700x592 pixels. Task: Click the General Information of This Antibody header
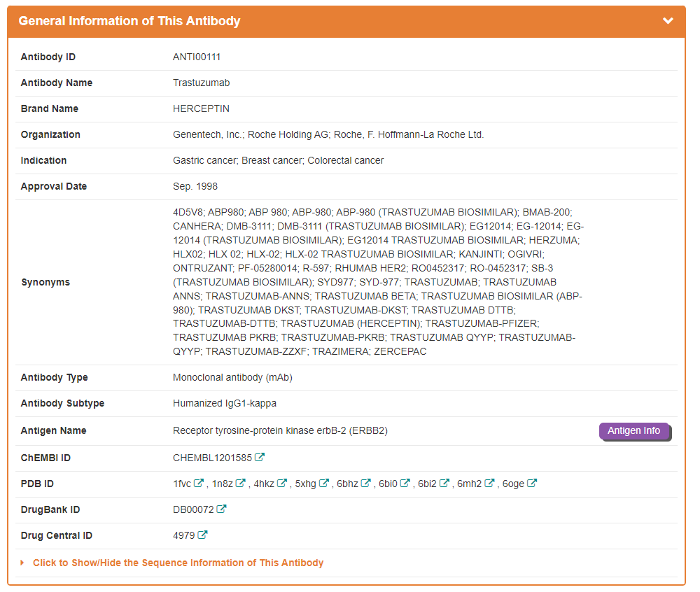coord(129,21)
